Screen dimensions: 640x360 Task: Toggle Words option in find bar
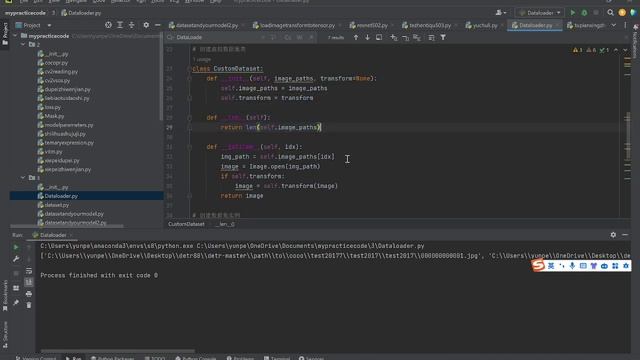pyautogui.click(x=300, y=38)
